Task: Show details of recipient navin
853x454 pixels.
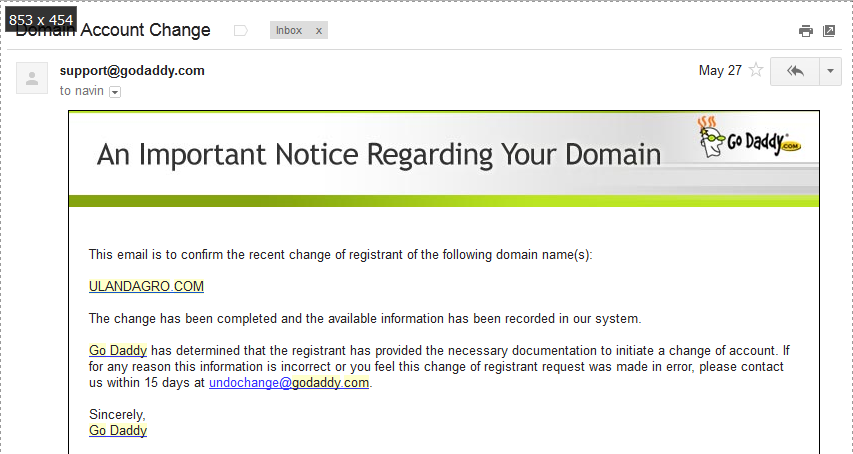Action: (x=115, y=92)
